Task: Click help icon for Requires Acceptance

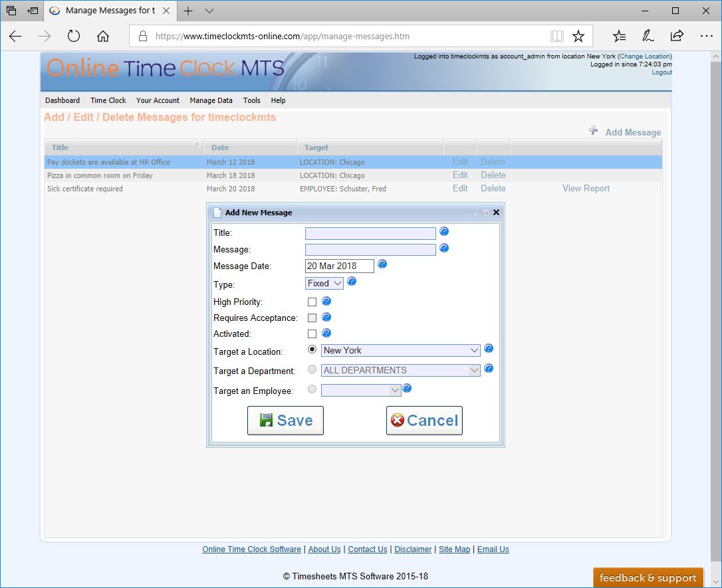Action: [x=326, y=317]
